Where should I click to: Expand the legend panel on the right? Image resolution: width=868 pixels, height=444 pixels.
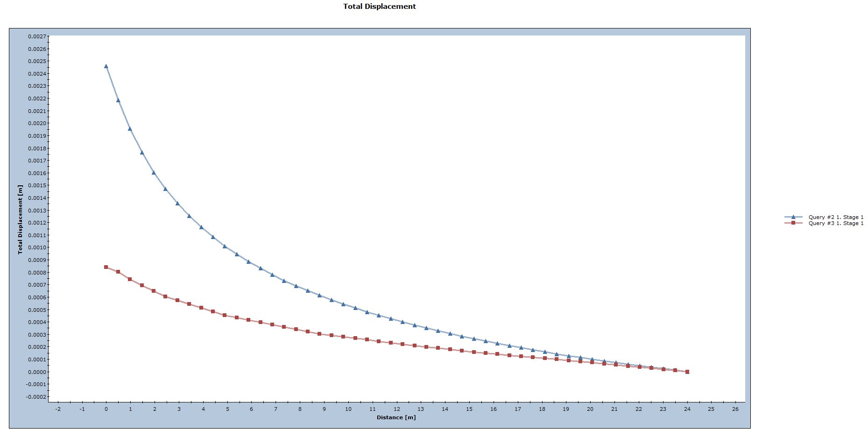click(822, 220)
